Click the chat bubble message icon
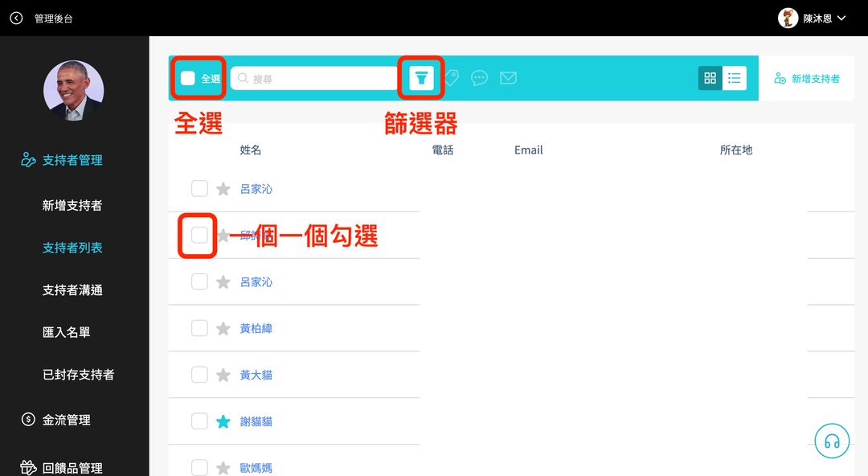The image size is (868, 476). pos(479,78)
